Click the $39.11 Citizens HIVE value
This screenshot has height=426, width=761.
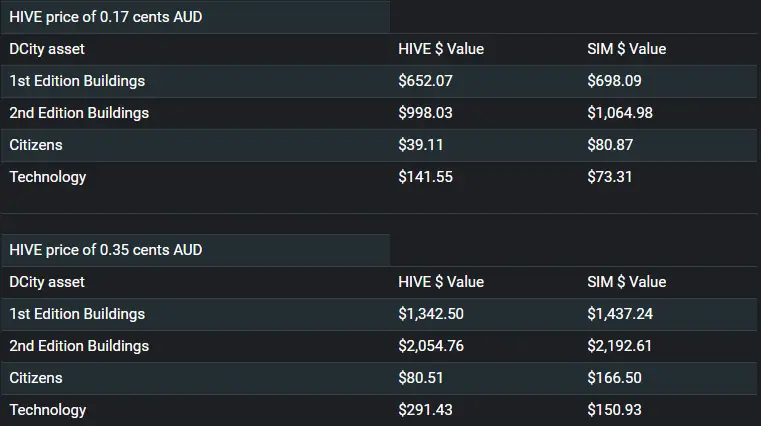pos(421,145)
